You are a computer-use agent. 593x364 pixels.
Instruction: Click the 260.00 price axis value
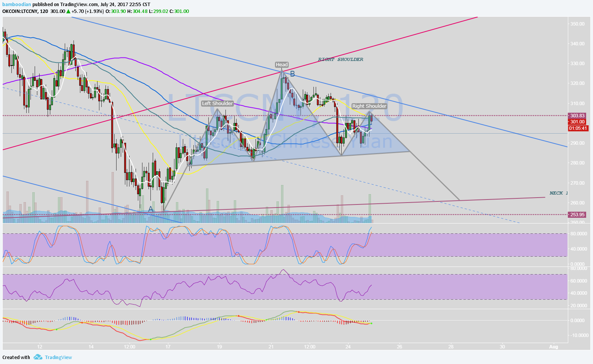point(577,203)
